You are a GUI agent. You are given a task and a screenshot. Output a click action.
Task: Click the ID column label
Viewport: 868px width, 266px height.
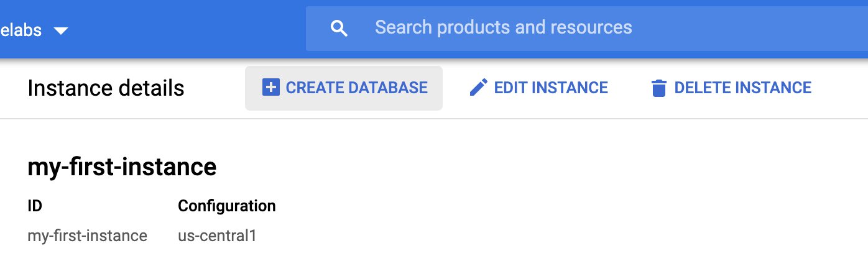point(35,206)
